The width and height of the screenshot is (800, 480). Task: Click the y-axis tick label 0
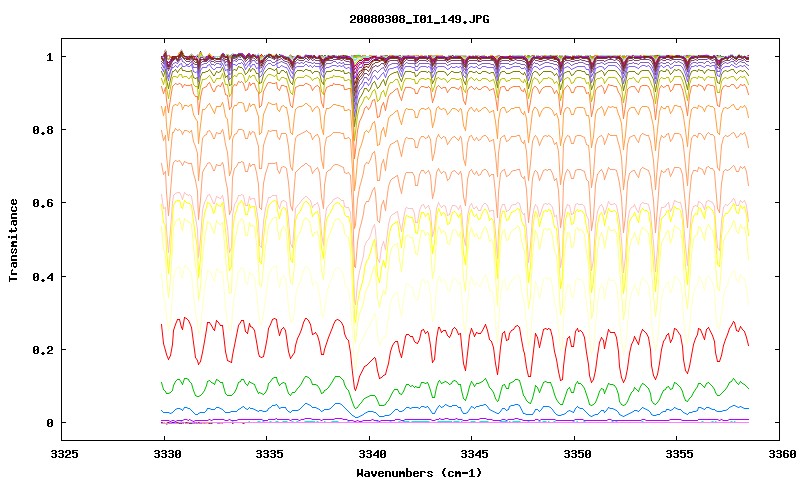49,423
